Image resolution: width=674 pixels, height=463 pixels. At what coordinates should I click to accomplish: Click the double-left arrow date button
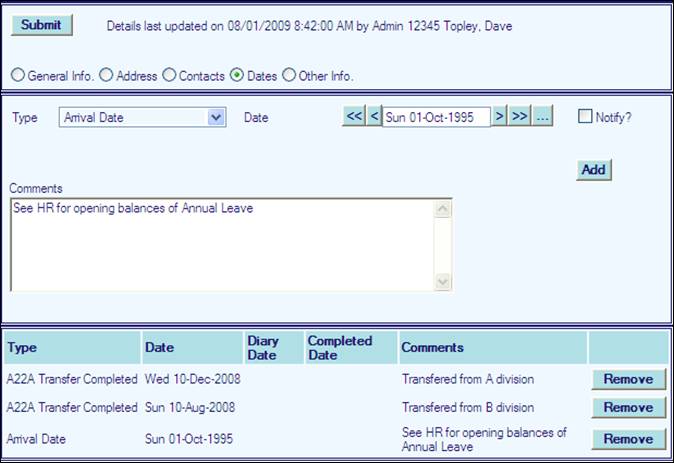tap(354, 117)
